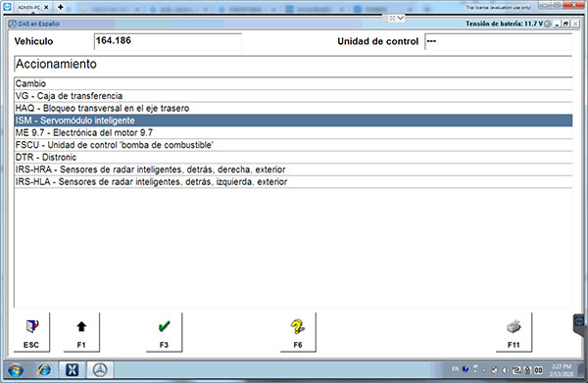This screenshot has height=383, width=588.
Task: Open the TeamViewer side panel on the right edge
Action: [x=580, y=324]
